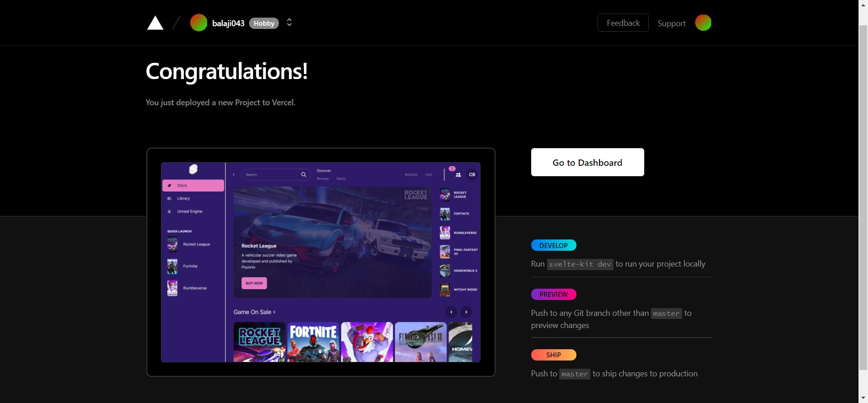
Task: Select Discover tab in preview
Action: point(324,171)
